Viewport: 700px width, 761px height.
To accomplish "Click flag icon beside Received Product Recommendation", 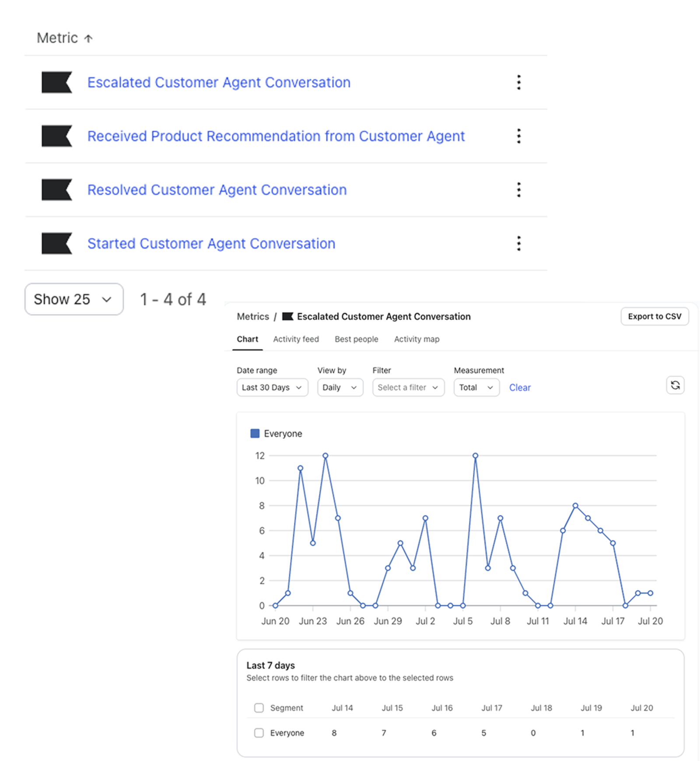I will (x=57, y=136).
